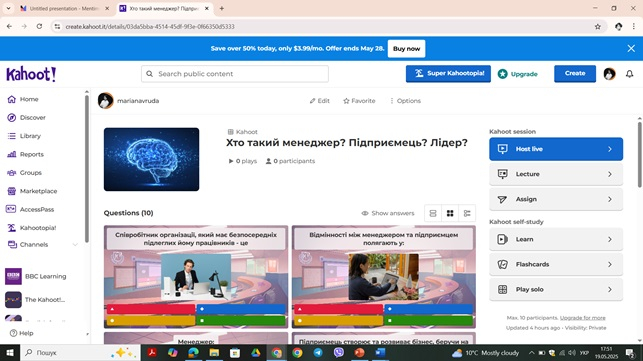Show hidden tray icons chevron
This screenshot has height=361, width=643.
click(x=531, y=353)
